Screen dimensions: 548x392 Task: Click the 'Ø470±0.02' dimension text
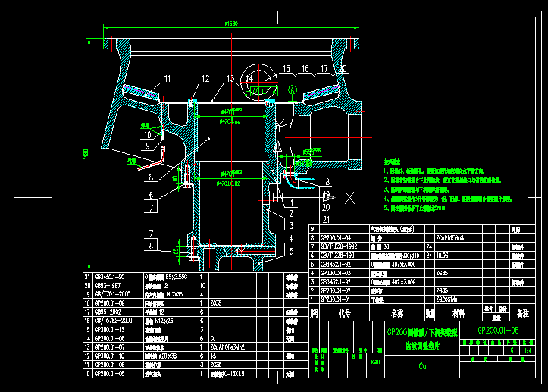[228, 183]
